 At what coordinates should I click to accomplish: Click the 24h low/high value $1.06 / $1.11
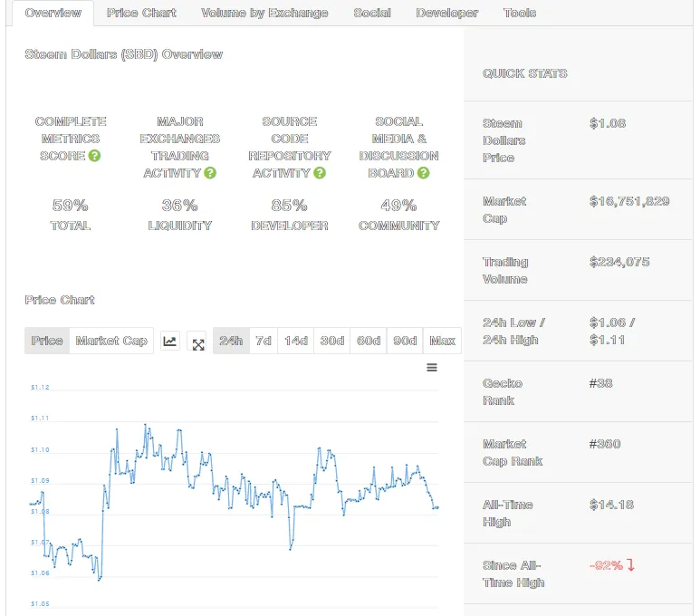point(612,331)
